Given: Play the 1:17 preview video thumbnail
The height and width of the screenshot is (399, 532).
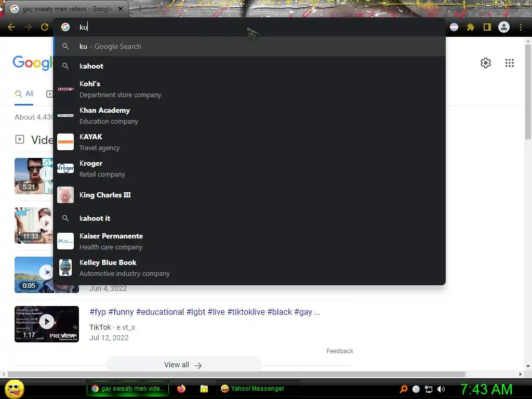Looking at the screenshot, I should tap(46, 324).
